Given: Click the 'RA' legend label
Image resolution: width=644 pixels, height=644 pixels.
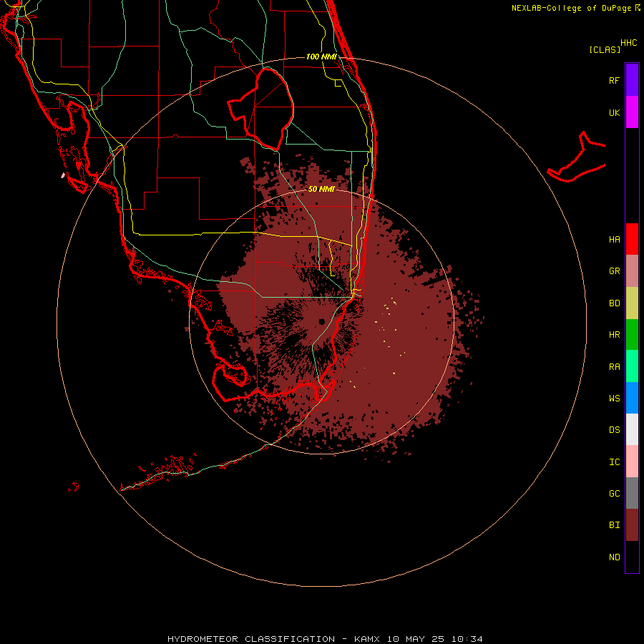Looking at the screenshot, I should 614,367.
